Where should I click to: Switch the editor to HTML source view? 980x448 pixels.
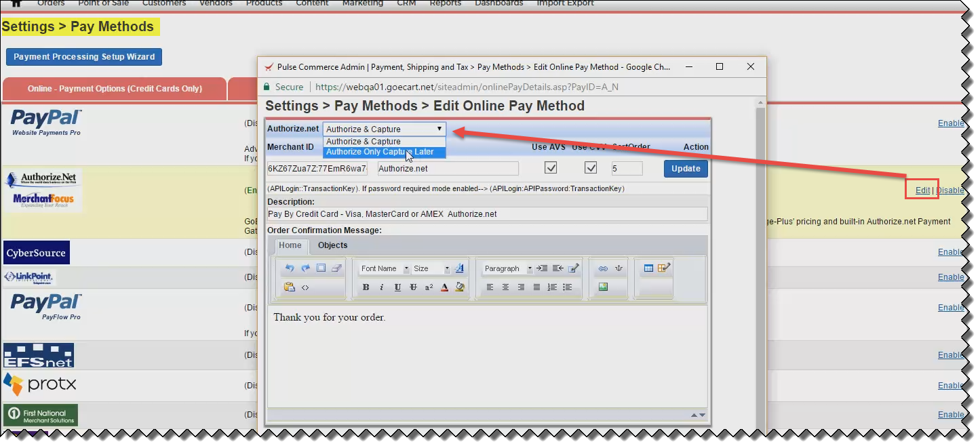tap(305, 287)
